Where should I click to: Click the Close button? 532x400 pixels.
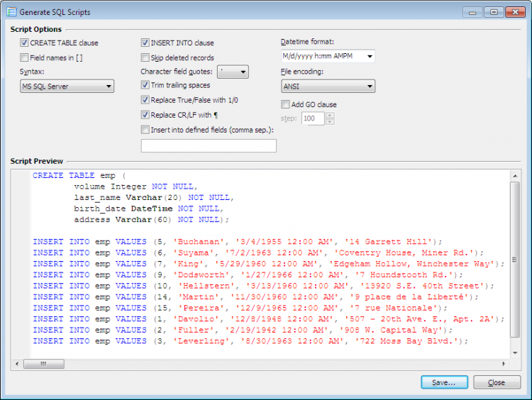pos(497,382)
